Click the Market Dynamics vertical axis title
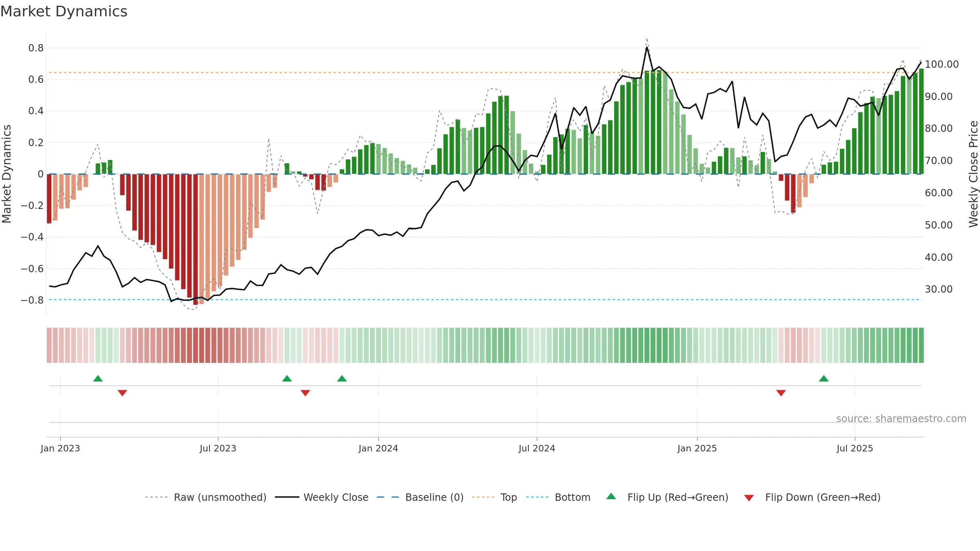The height and width of the screenshot is (551, 980). (x=7, y=174)
